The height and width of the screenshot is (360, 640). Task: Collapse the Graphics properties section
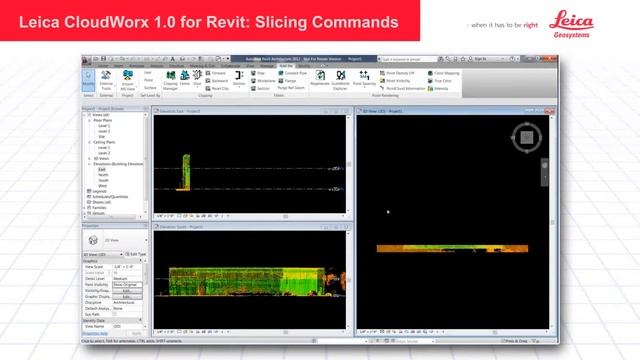pos(140,261)
